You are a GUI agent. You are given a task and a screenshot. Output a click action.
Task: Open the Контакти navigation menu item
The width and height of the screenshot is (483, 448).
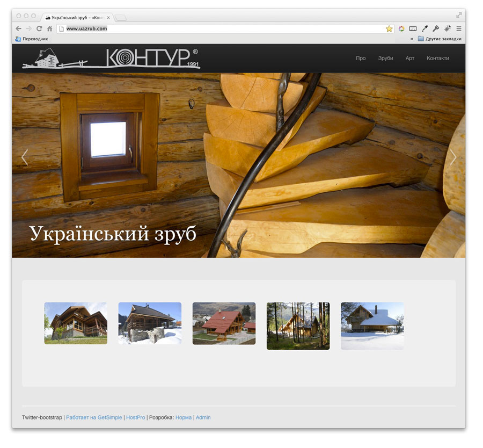(438, 58)
